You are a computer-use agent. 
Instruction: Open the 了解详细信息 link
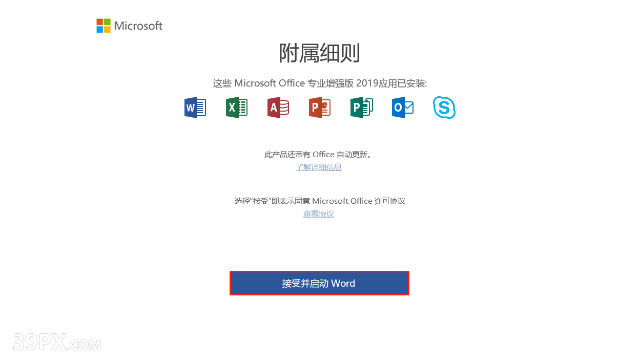coord(319,167)
